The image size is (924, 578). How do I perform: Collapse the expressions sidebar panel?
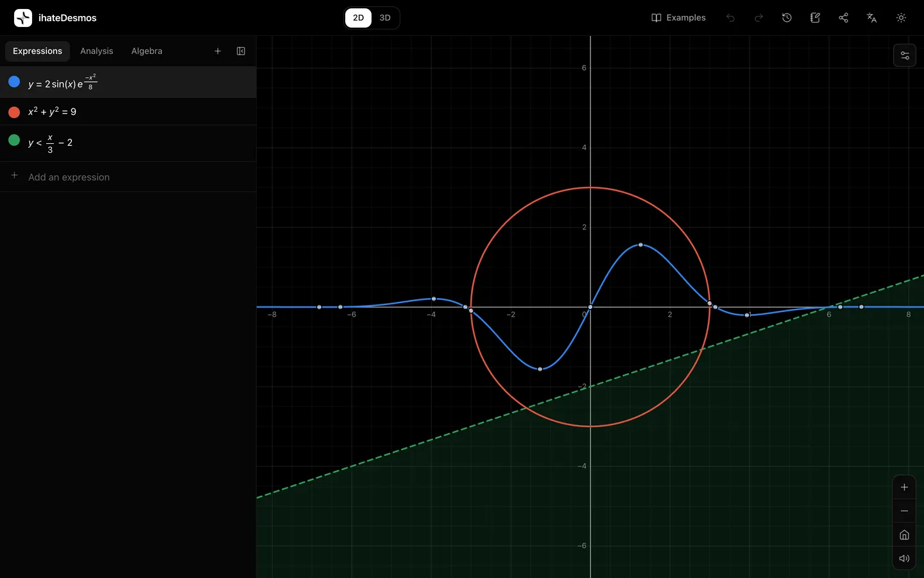(x=241, y=51)
